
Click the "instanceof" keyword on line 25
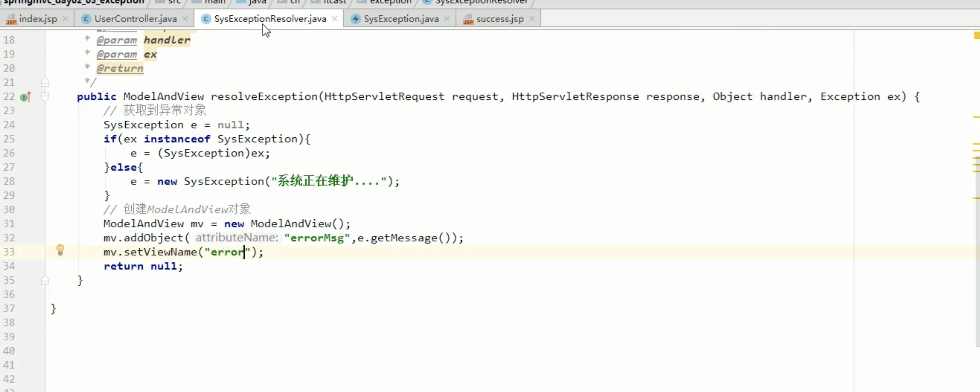click(177, 139)
